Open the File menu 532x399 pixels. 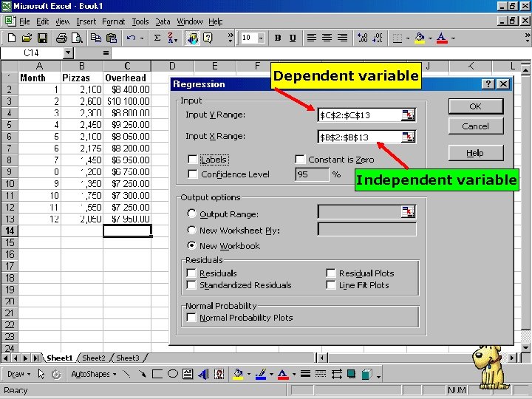tap(24, 21)
